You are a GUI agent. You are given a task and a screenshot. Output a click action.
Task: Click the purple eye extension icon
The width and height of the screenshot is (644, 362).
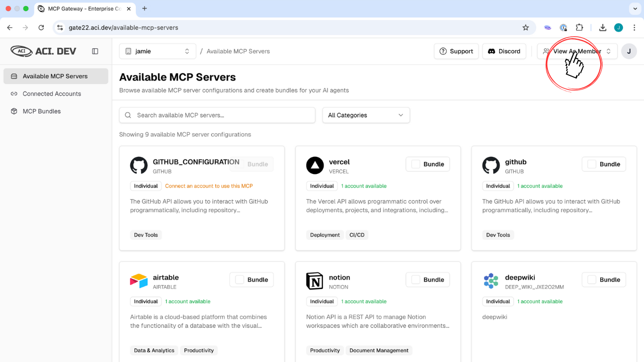pyautogui.click(x=548, y=28)
